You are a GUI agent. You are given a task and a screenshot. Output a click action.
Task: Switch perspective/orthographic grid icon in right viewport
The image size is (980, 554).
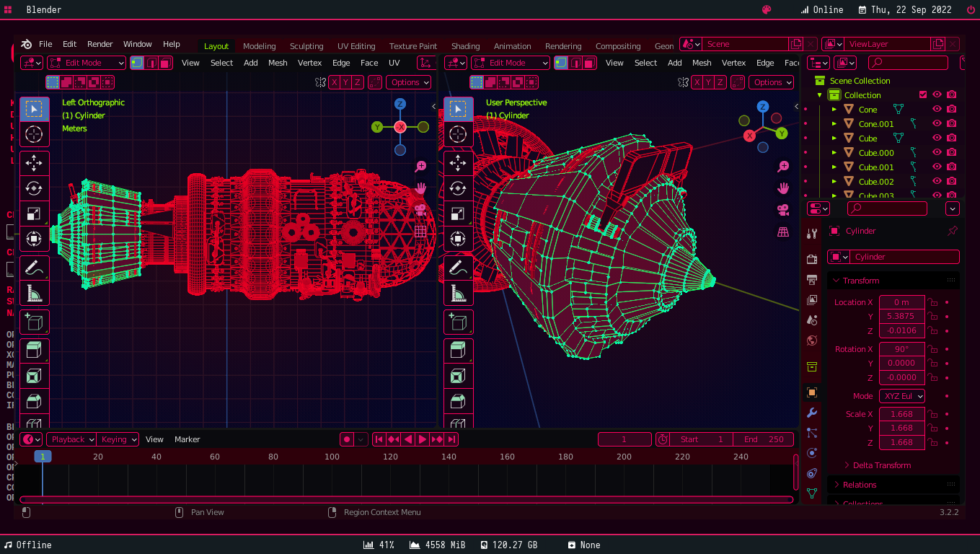tap(783, 232)
